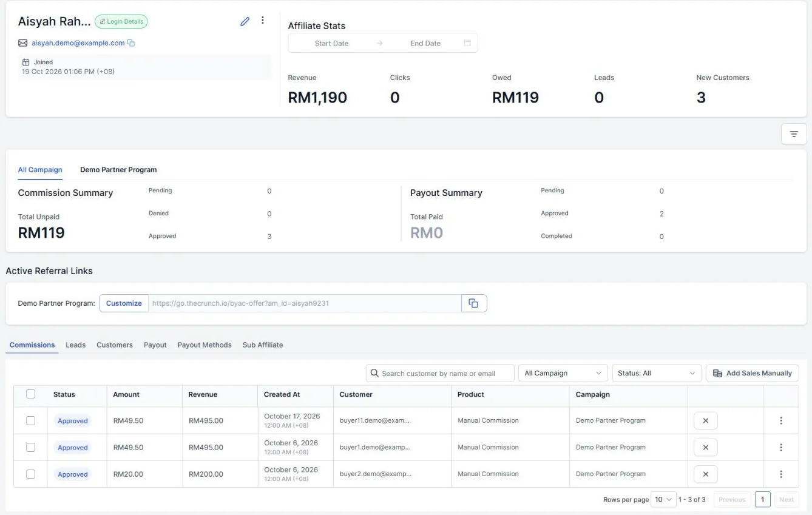The image size is (812, 515).
Task: Copy the Demo Partner Program referral link
Action: pos(474,303)
